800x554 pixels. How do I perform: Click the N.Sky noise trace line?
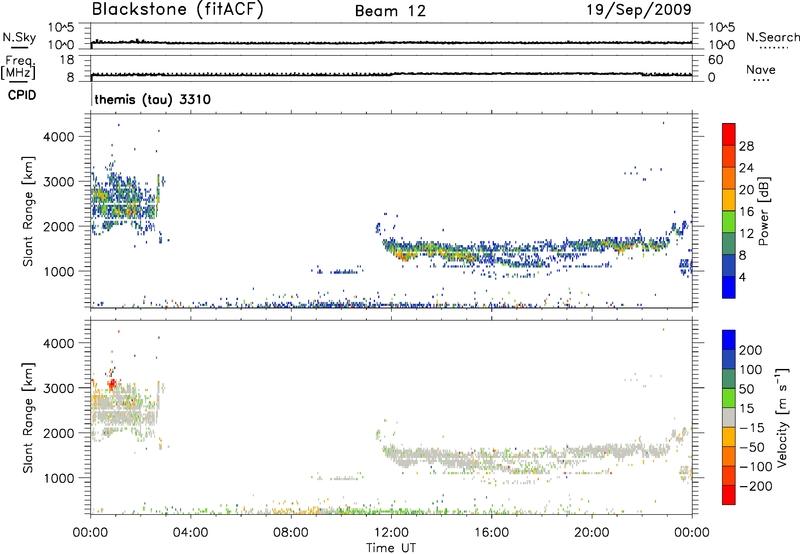click(391, 43)
